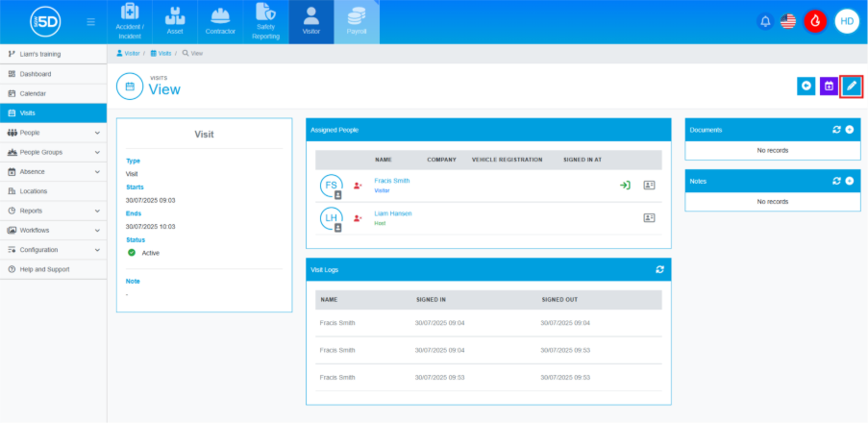Click the 5D logo
Screen dimensions: 868x424
click(45, 22)
